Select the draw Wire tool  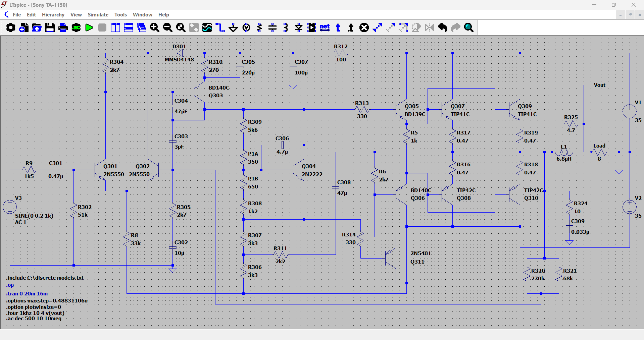(x=220, y=27)
